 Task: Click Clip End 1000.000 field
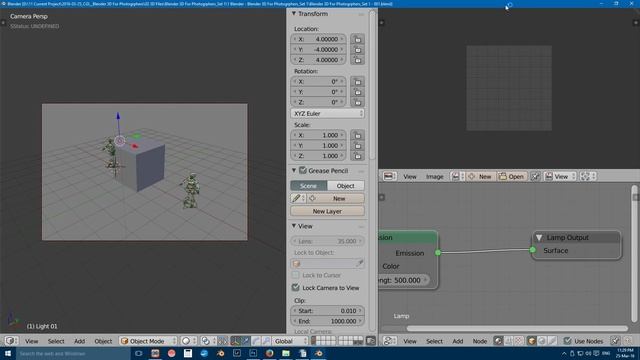[327, 321]
